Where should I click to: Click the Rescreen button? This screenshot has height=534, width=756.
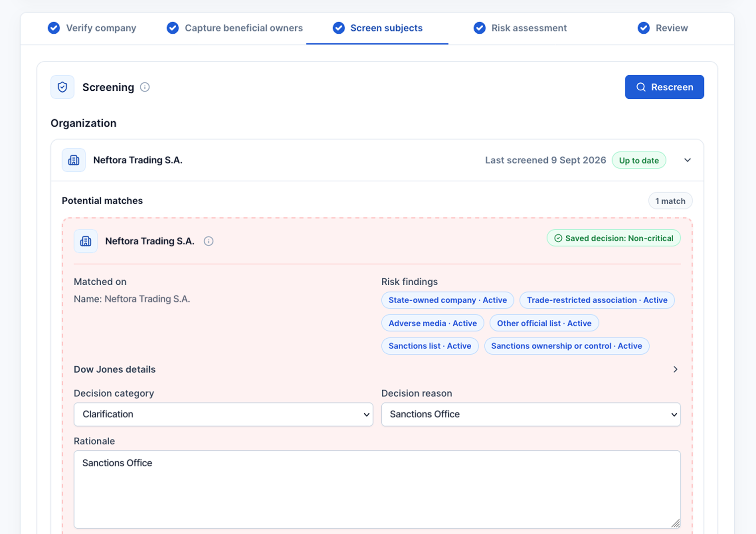(664, 87)
